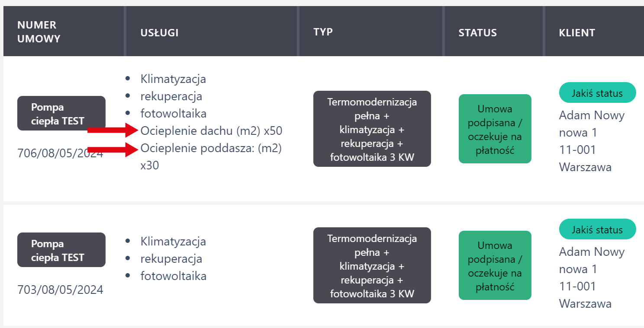This screenshot has width=644, height=328.
Task: Sort by the USŁUGI column header
Action: [x=159, y=33]
